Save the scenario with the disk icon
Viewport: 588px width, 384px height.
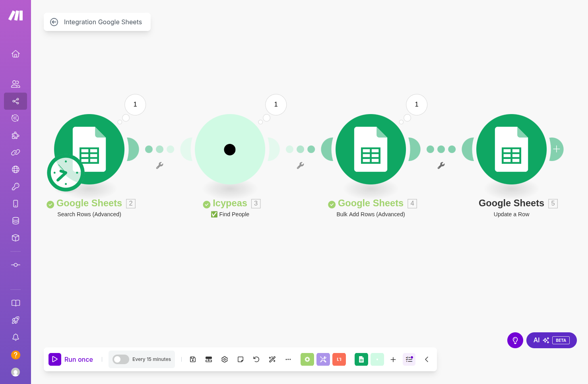tap(193, 359)
